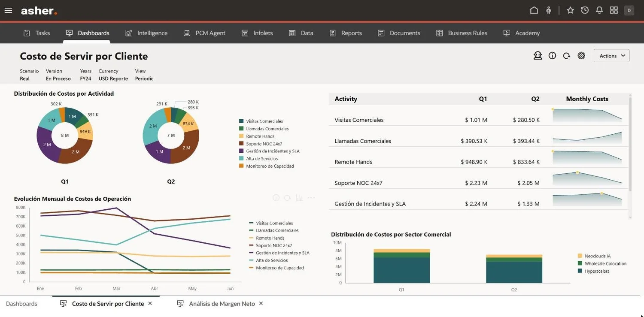The width and height of the screenshot is (644, 317).
Task: Click the Remote Hands monthly costs sparkline
Action: pyautogui.click(x=587, y=157)
